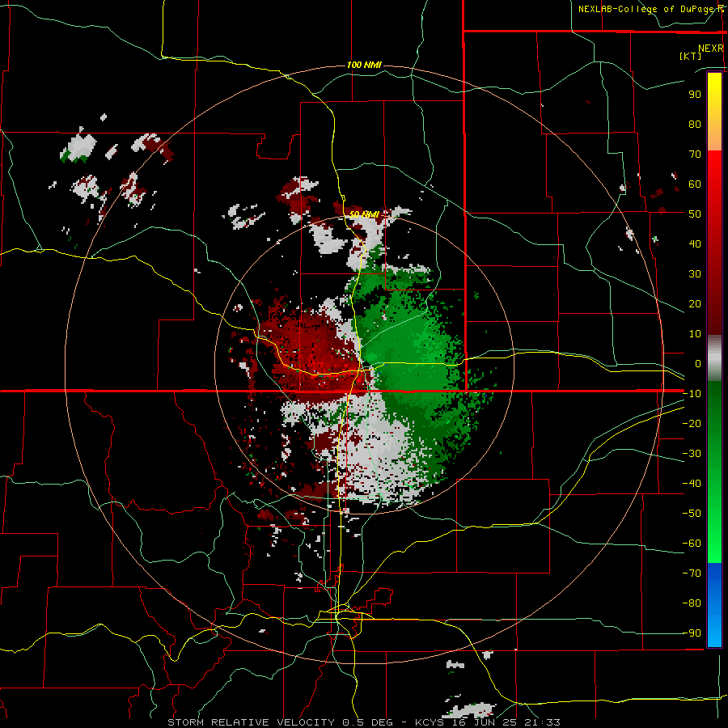Click the KCYS radar site identifier
The width and height of the screenshot is (728, 728).
(x=430, y=722)
